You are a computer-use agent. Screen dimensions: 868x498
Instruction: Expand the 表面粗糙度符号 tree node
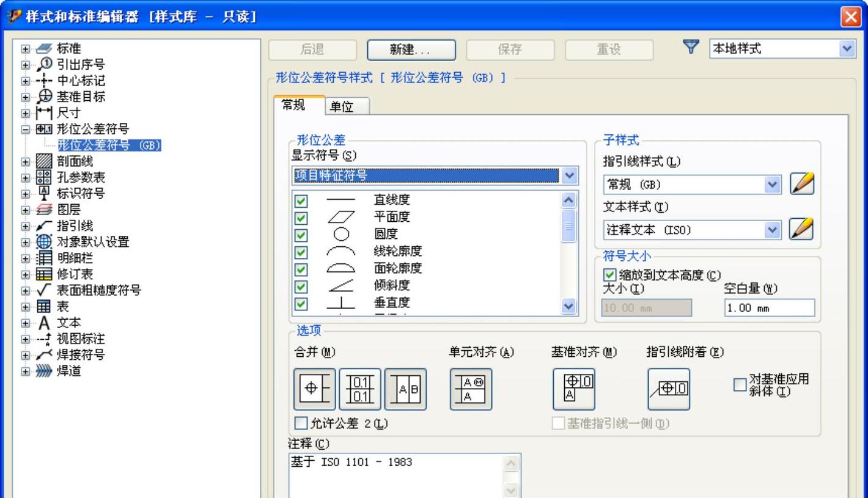tap(24, 290)
